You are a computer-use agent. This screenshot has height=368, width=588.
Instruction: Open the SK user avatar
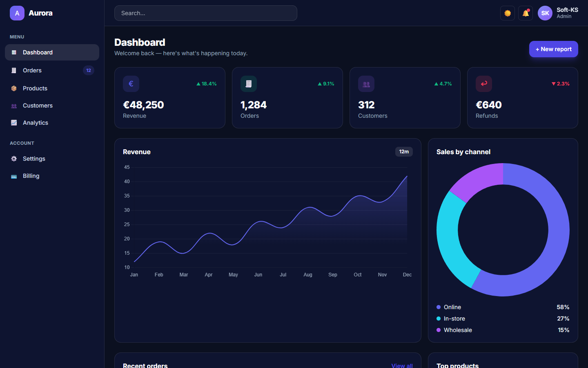545,13
